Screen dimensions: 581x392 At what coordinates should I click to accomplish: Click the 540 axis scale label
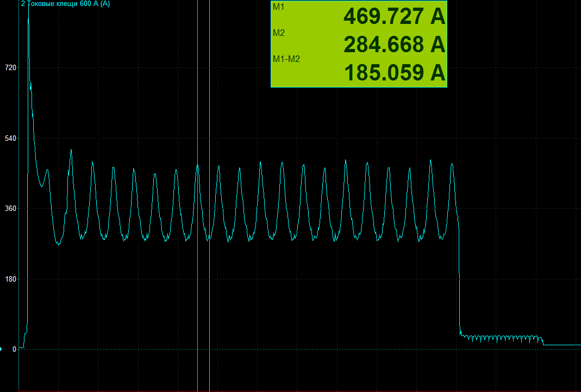pyautogui.click(x=11, y=138)
